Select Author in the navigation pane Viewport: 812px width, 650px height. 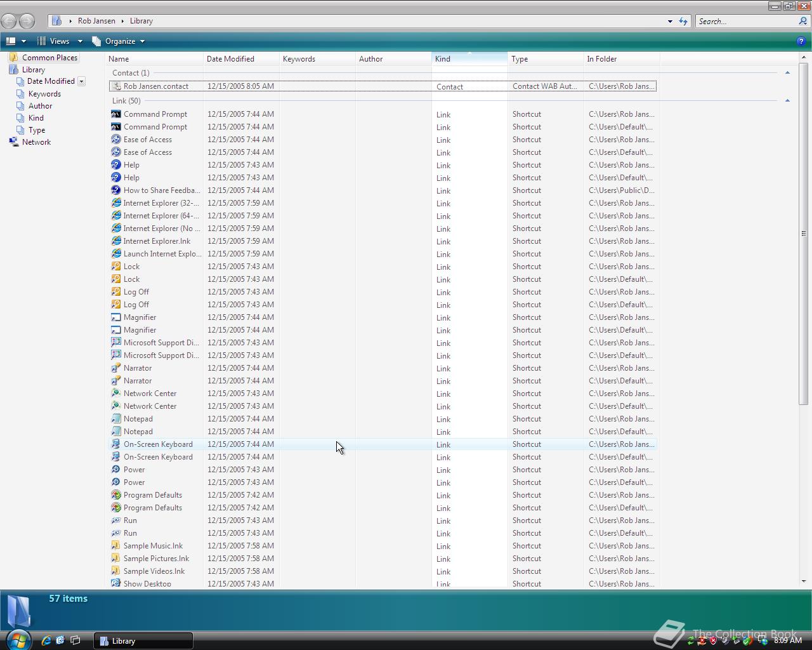(x=40, y=106)
